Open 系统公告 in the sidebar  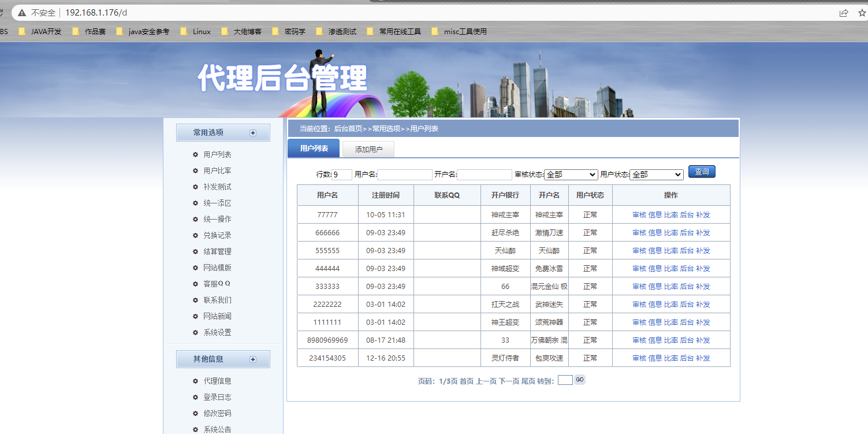coord(217,429)
